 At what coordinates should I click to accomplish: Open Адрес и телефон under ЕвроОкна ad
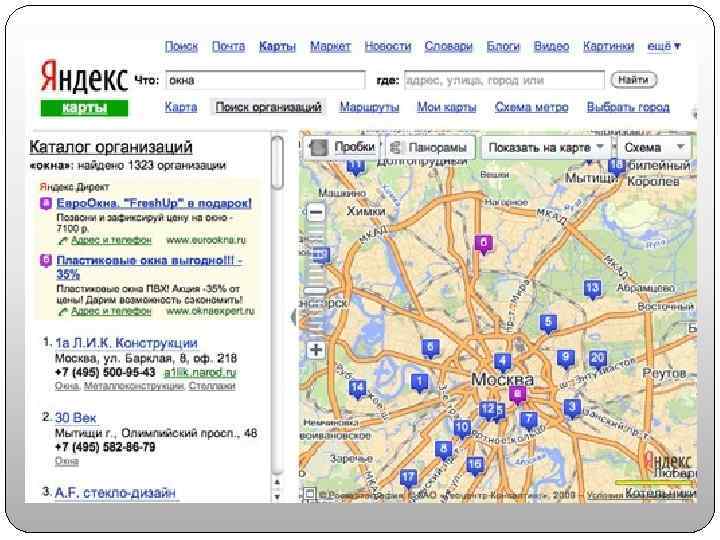tap(111, 240)
